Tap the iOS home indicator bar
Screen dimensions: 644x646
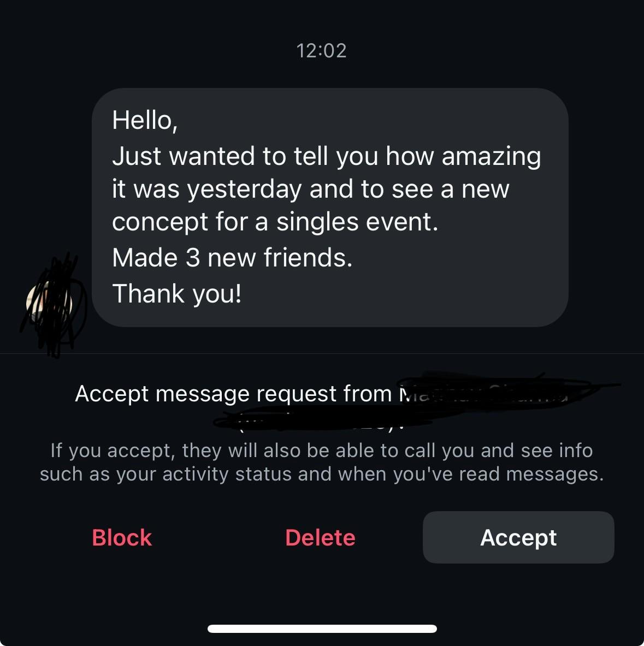tap(322, 629)
